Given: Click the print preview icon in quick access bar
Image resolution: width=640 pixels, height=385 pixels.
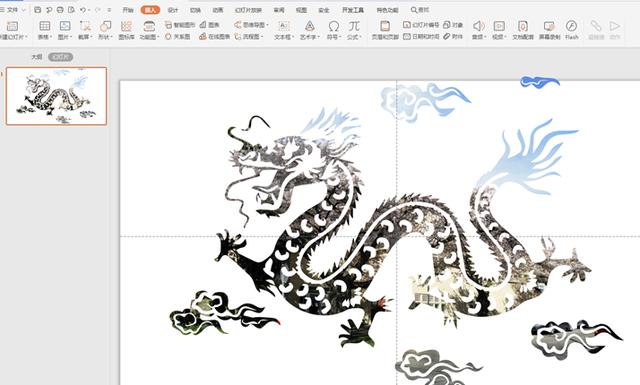Looking at the screenshot, I should pos(71,9).
